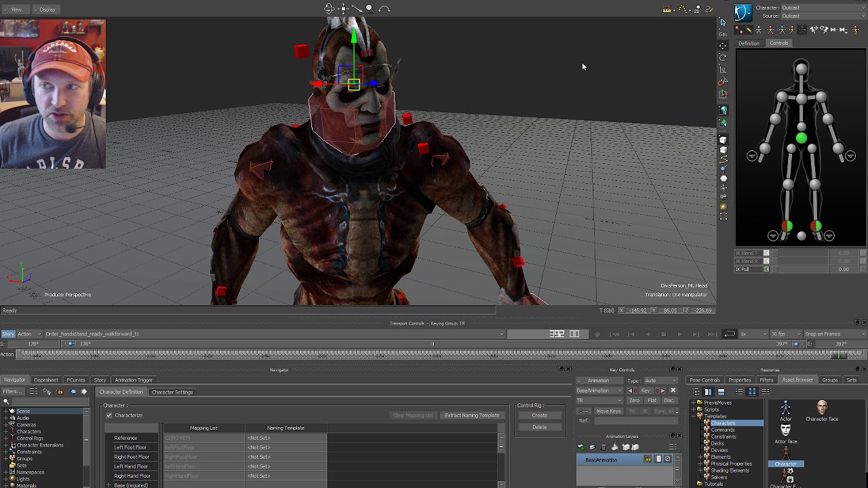
Task: Open the key Type dropdown set to Auto
Action: point(660,380)
